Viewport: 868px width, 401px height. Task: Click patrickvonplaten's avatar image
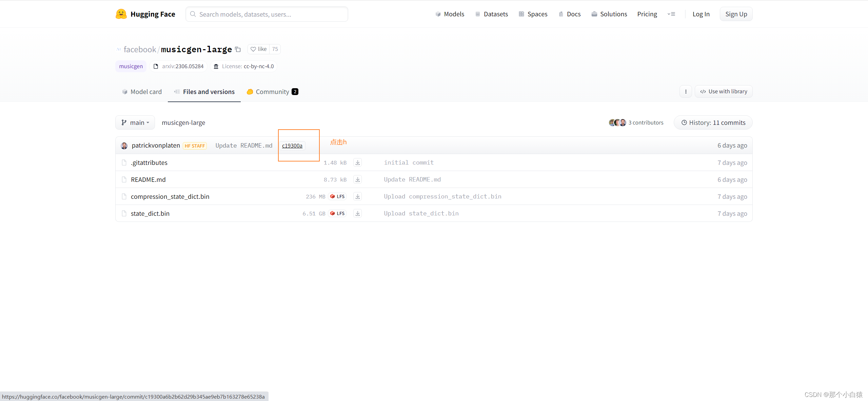124,146
